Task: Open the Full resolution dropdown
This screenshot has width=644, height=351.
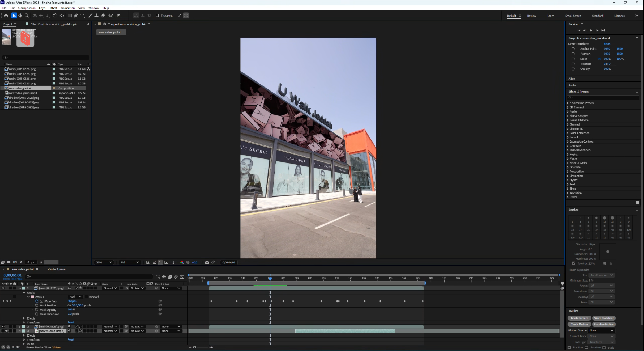Action: [130, 262]
